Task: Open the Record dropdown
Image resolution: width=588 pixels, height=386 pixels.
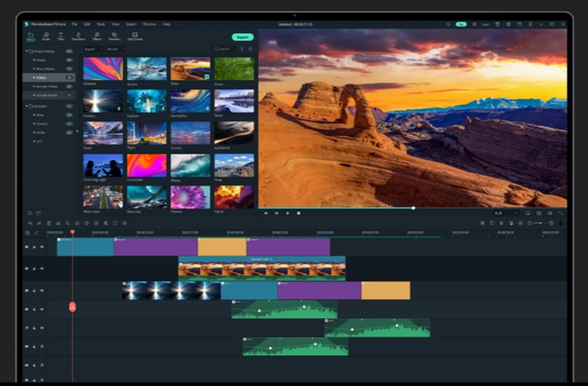Action: point(114,49)
